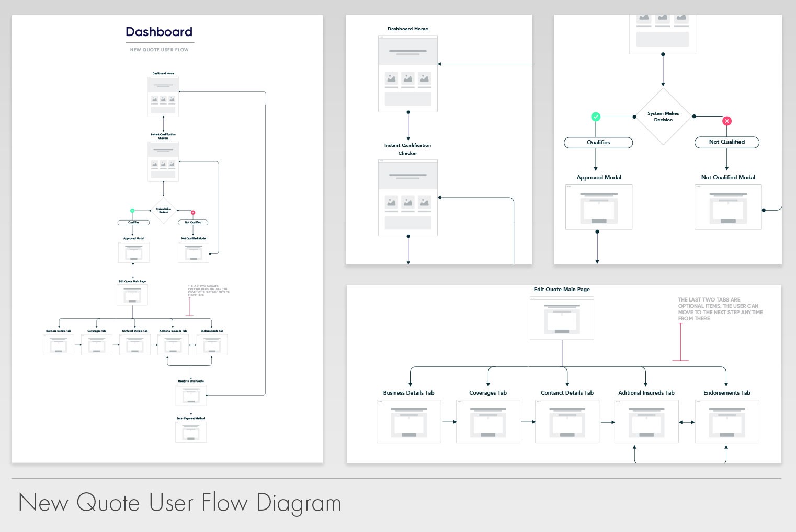Click the large "Endorsements Tab" label
The image size is (796, 532).
coord(727,392)
